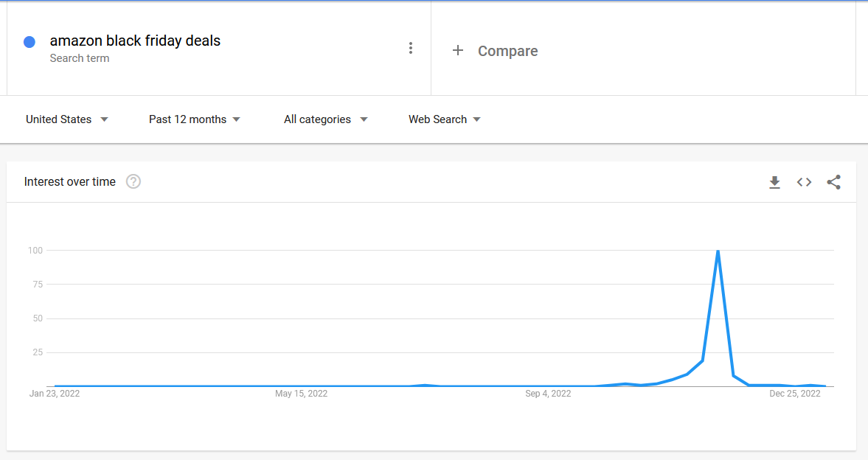Click the Compare button text

pyautogui.click(x=507, y=51)
